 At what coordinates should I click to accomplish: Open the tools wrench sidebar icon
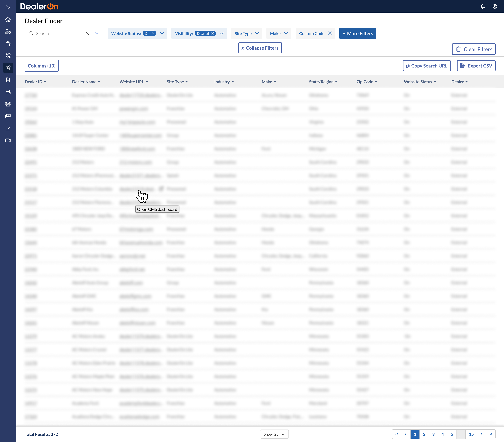(8, 56)
